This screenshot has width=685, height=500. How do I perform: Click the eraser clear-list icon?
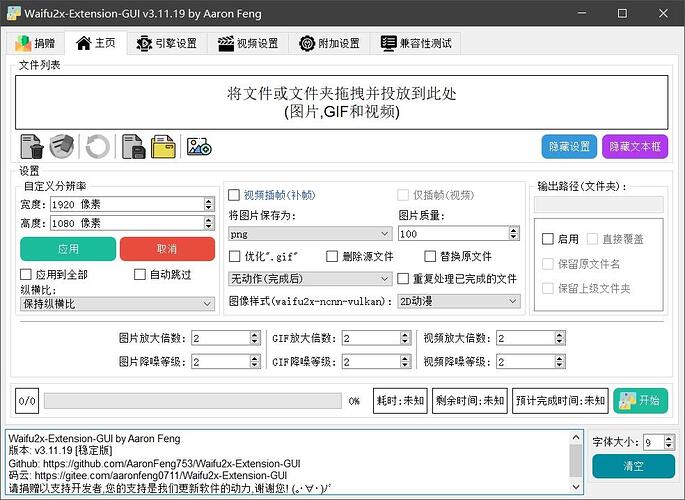point(62,146)
